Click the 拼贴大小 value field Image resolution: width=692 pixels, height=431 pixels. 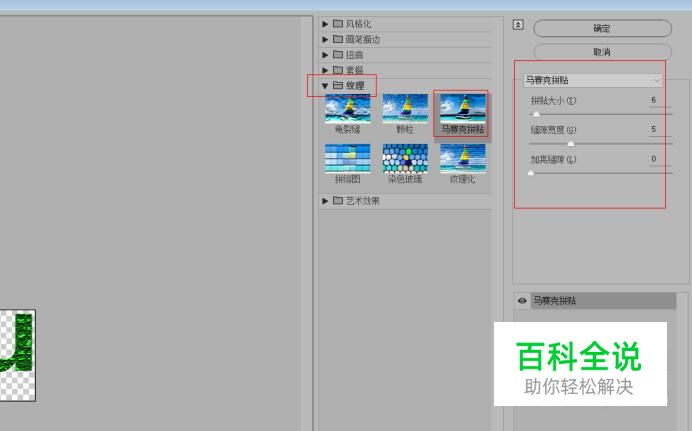pyautogui.click(x=660, y=100)
